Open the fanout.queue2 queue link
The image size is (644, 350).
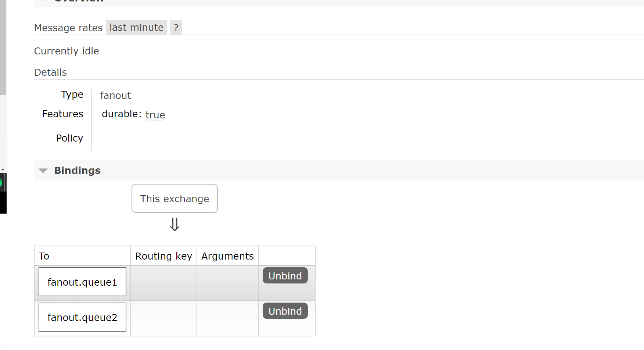point(82,317)
